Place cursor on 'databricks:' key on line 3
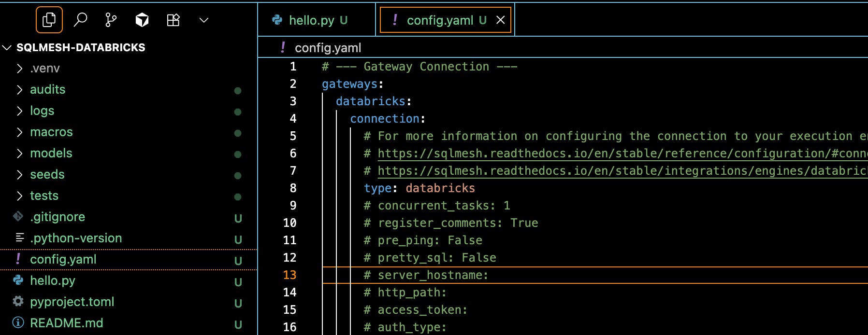 pos(374,101)
